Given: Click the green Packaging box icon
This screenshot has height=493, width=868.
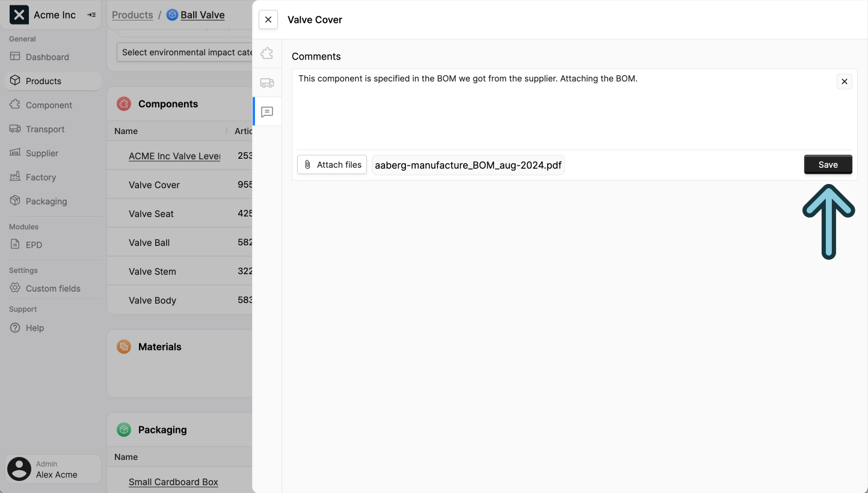Looking at the screenshot, I should tap(123, 429).
